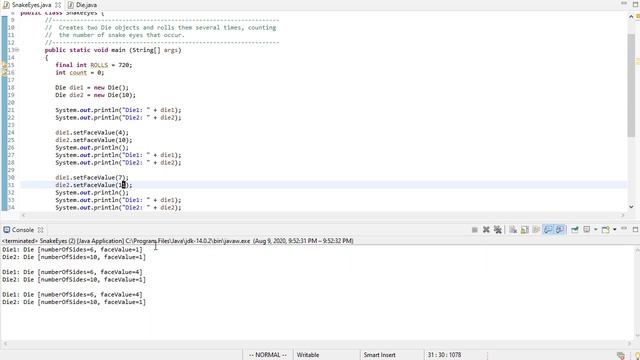Expand the Open Console dropdown arrow
The width and height of the screenshot is (640, 360).
pyautogui.click(x=615, y=230)
